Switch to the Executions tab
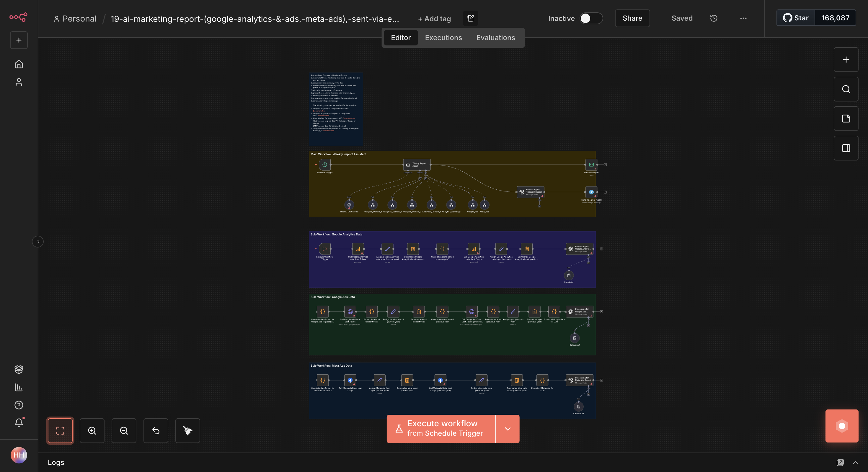The image size is (868, 472). pos(443,38)
